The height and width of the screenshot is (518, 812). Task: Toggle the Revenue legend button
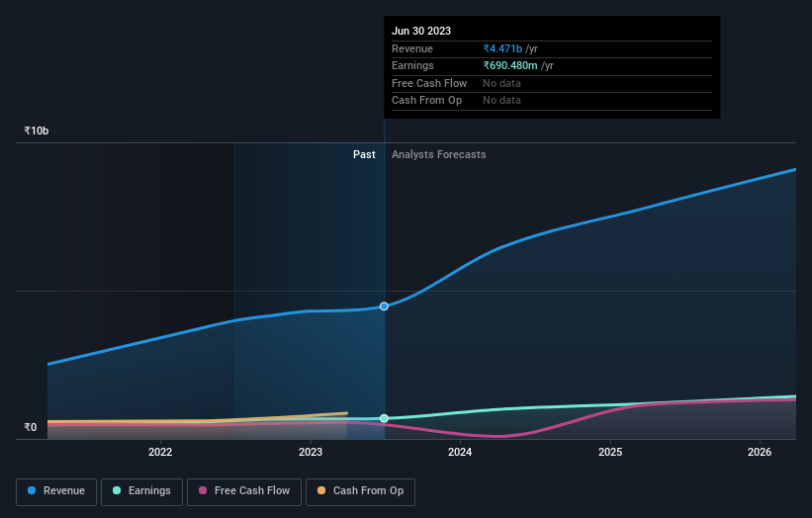(x=56, y=491)
